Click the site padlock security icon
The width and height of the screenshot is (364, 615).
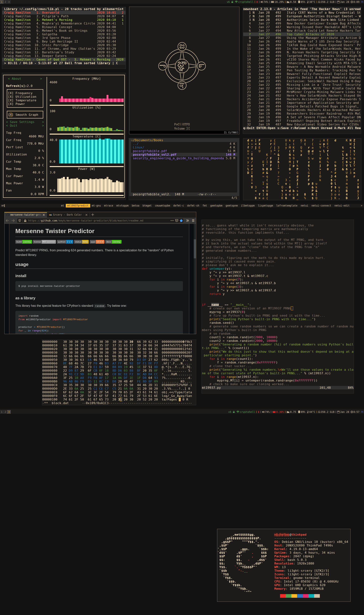25,220
